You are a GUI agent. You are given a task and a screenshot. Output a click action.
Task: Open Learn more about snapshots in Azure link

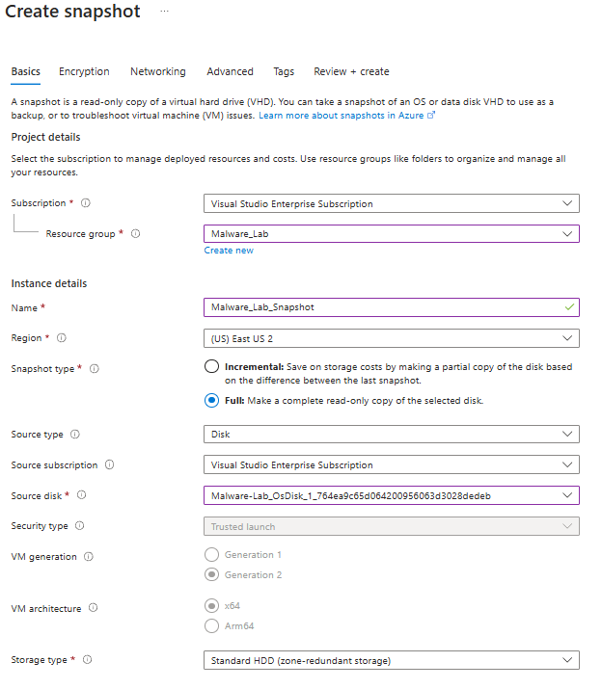pyautogui.click(x=347, y=116)
